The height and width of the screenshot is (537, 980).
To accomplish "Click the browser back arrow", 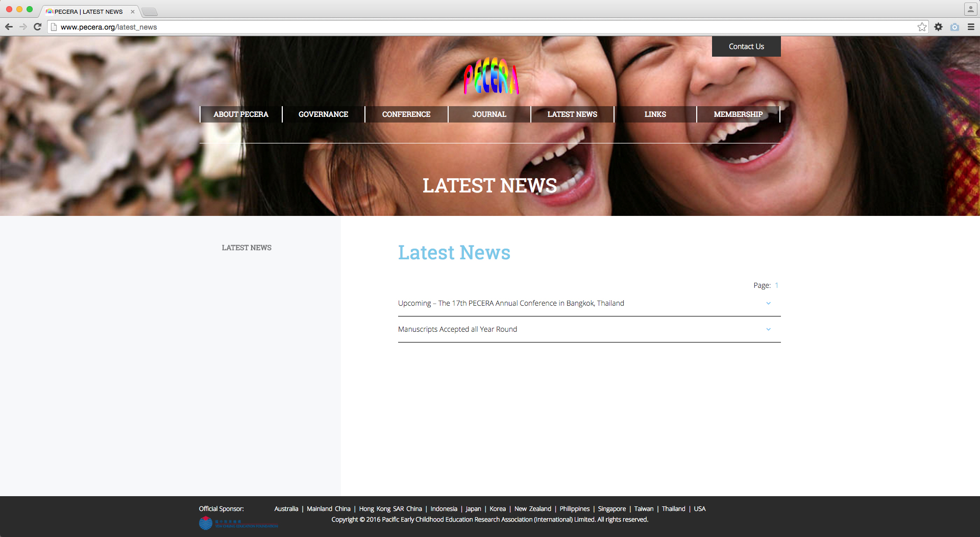I will [x=9, y=27].
